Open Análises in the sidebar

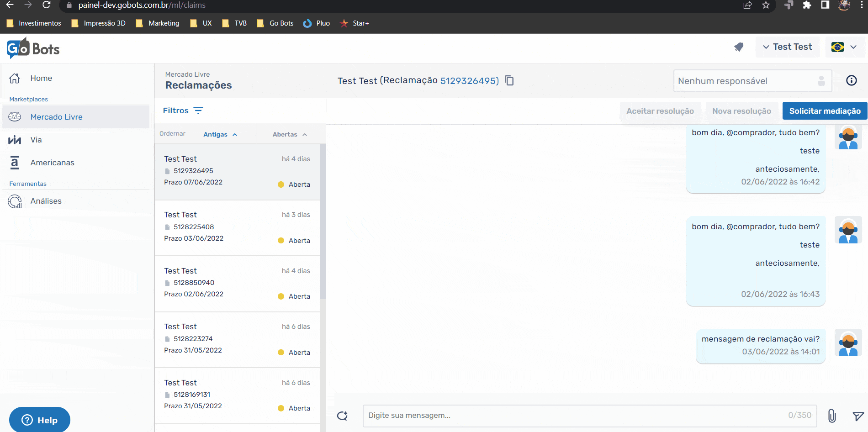click(76, 201)
